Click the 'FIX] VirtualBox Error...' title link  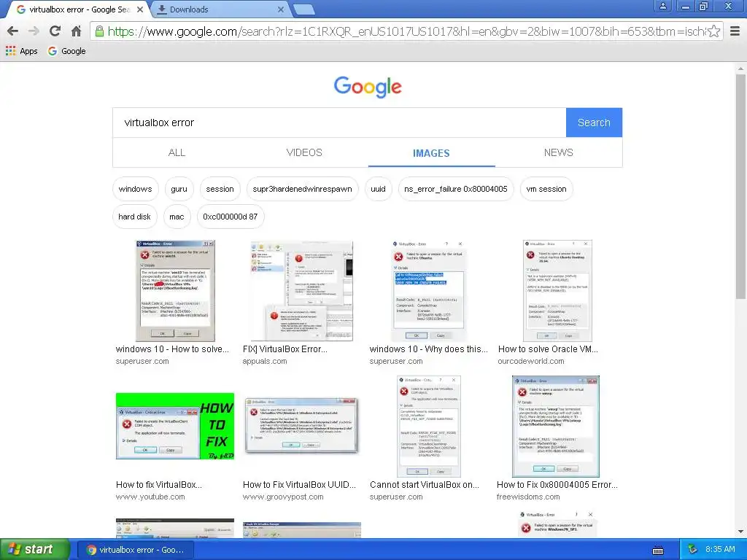pyautogui.click(x=285, y=349)
